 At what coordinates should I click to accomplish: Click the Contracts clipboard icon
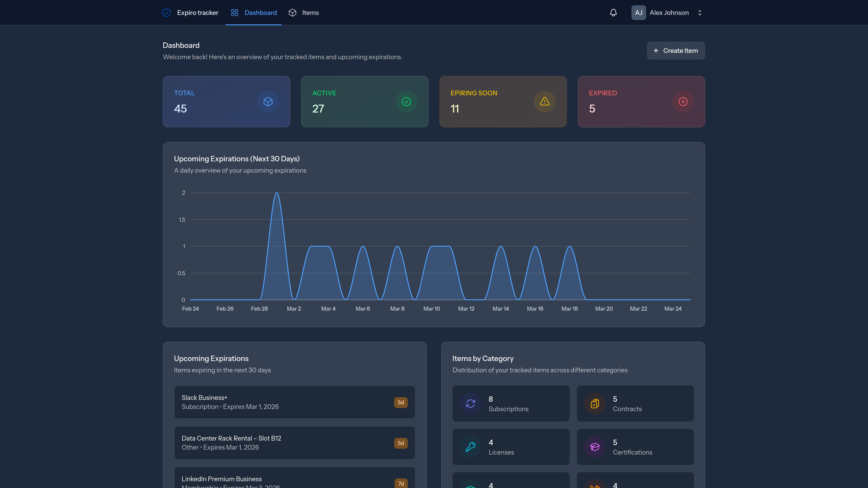(595, 404)
